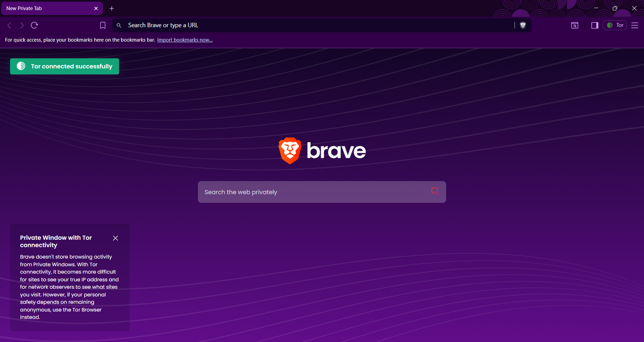Screen dimensions: 644x342
Task: Select the New Private Tab tab
Action: (44, 8)
